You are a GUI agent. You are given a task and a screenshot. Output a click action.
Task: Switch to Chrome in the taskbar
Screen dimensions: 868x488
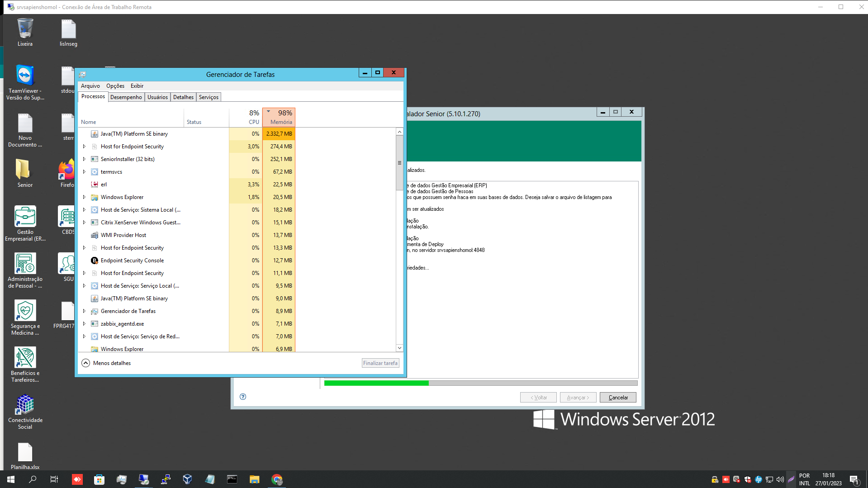[277, 479]
